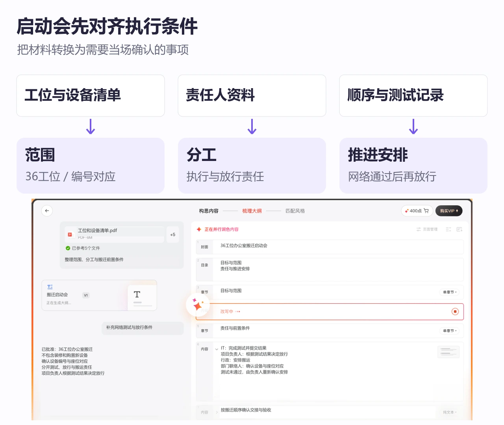Click the 责任与前置条件 chapter title
The height and width of the screenshot is (425, 504).
point(235,328)
